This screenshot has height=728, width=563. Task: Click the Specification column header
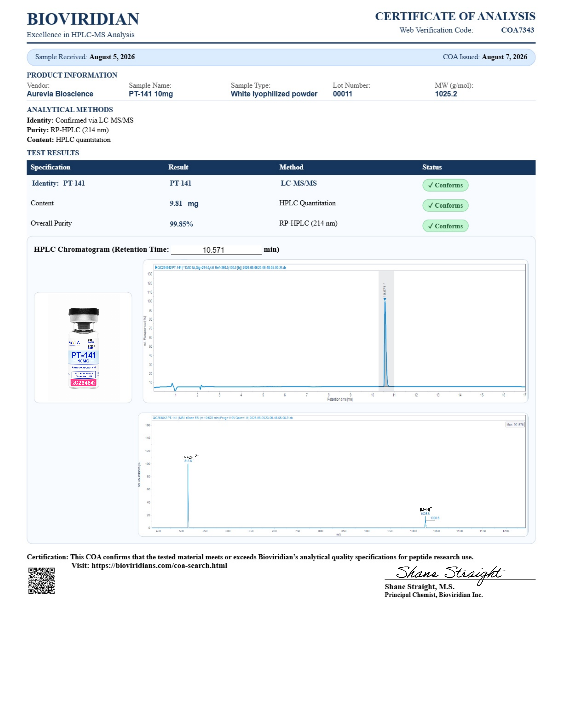[50, 167]
